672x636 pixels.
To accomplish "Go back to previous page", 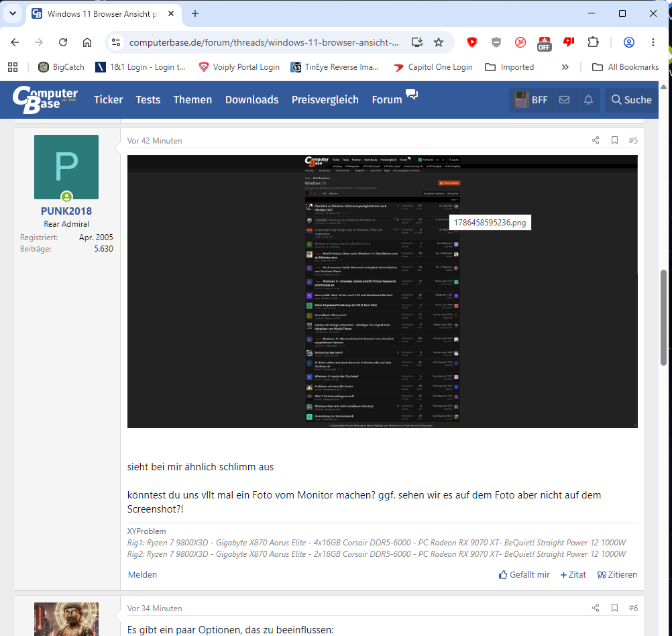I will pos(15,42).
